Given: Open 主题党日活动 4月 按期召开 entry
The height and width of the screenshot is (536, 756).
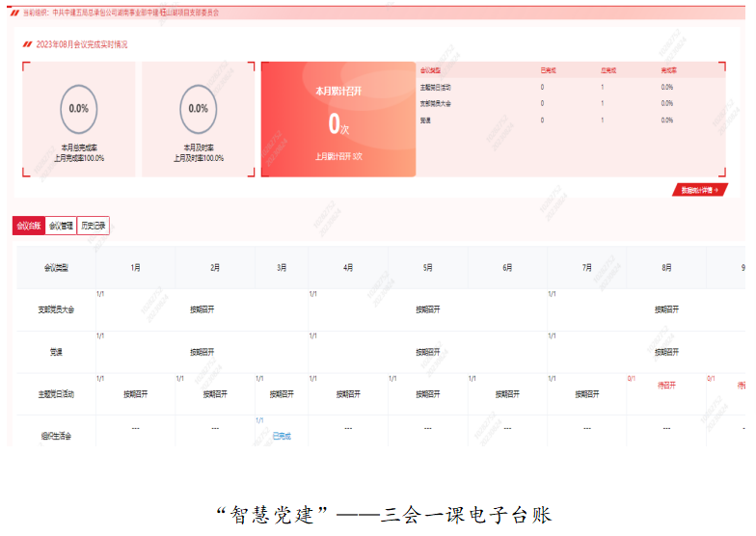Looking at the screenshot, I should (348, 394).
